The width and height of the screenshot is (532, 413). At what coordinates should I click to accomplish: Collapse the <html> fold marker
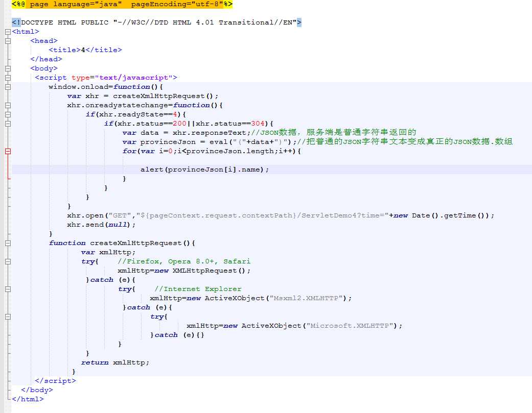pyautogui.click(x=8, y=32)
